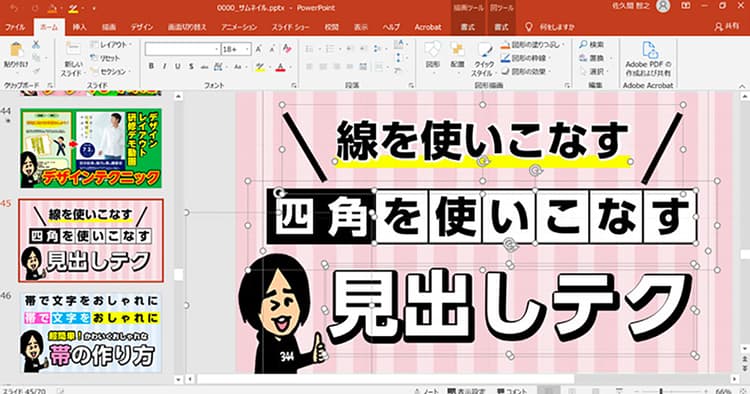
Task: Click the Cut scissors icon
Action: click(x=36, y=44)
